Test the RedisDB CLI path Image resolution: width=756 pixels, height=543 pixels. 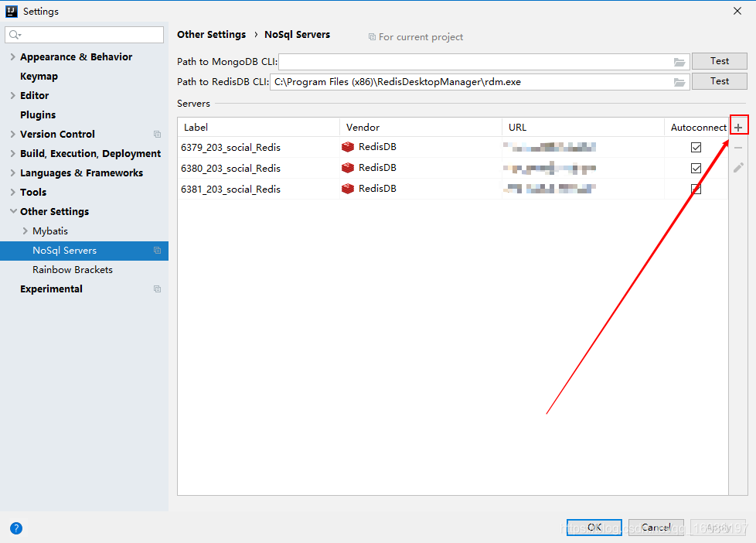720,81
